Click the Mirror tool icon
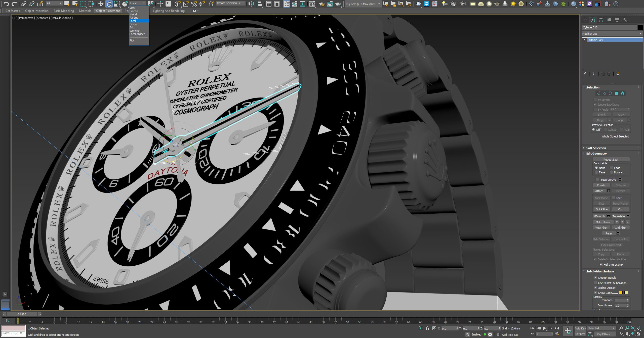 click(251, 4)
